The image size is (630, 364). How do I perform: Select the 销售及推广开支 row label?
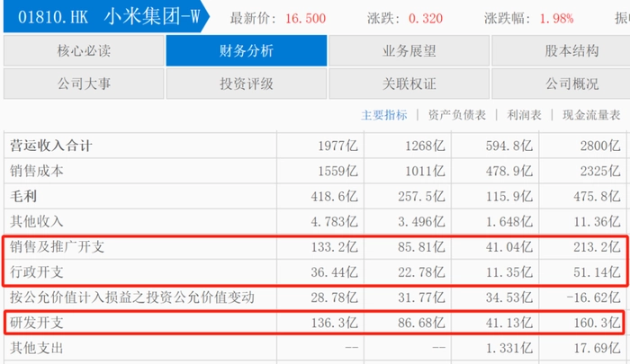coord(57,246)
